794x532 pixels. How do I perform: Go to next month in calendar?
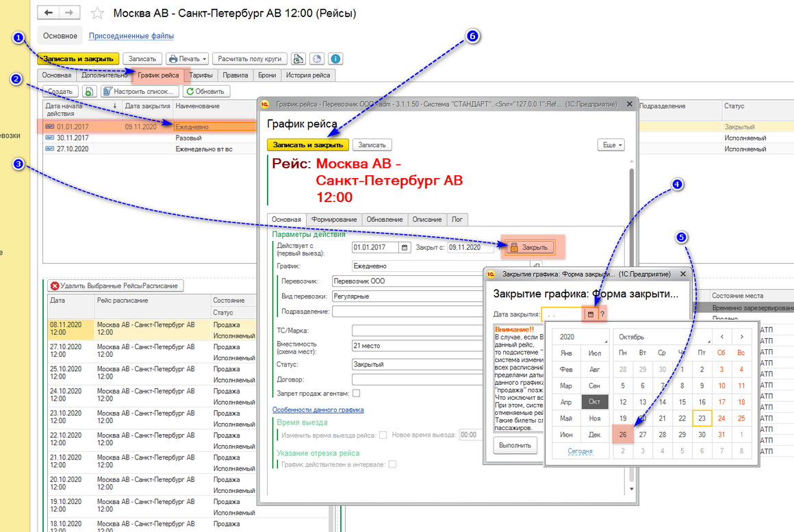click(x=741, y=337)
